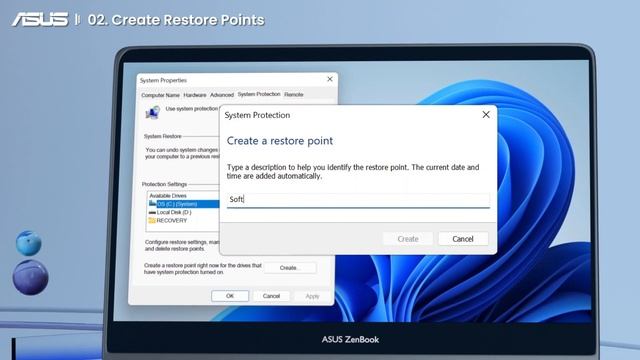Click the restore point description input field
Screen dimensions: 640x360
tap(358, 200)
